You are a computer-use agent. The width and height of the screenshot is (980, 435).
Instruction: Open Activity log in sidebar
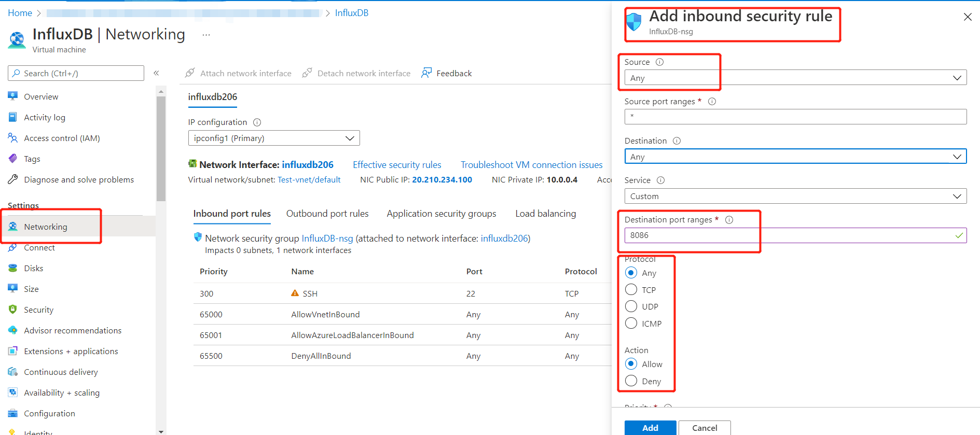pyautogui.click(x=45, y=118)
